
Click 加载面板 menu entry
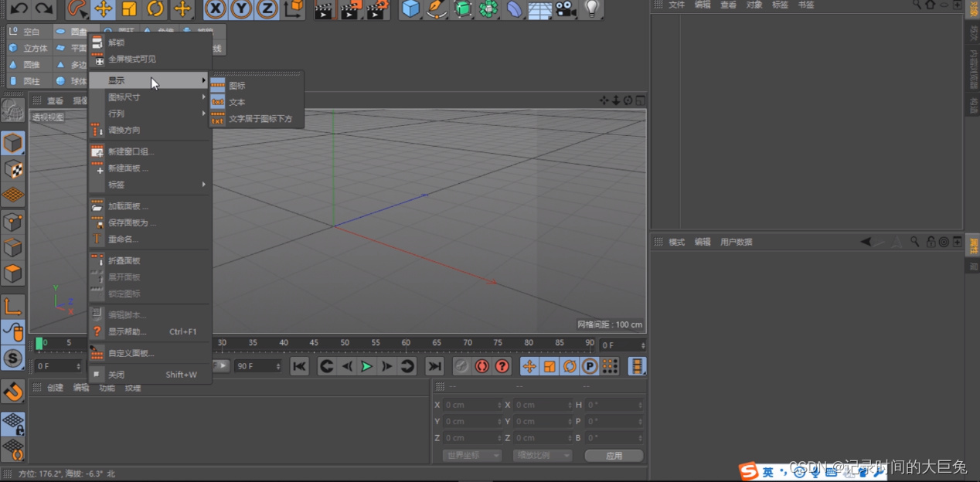click(150, 206)
